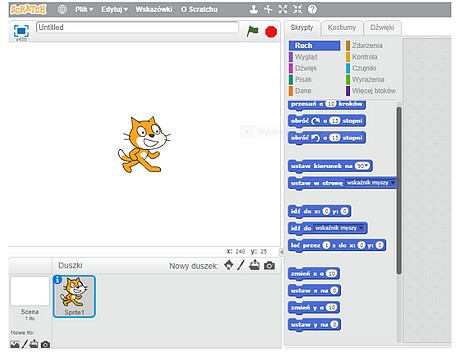Image resolution: width=460 pixels, height=361 pixels.
Task: Select the Wygląd block category
Action: point(306,57)
